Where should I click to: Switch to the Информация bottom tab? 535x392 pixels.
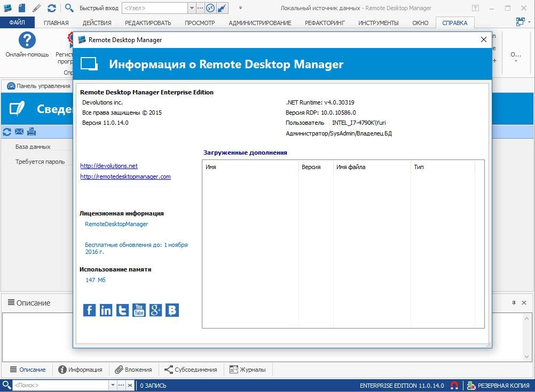click(81, 370)
